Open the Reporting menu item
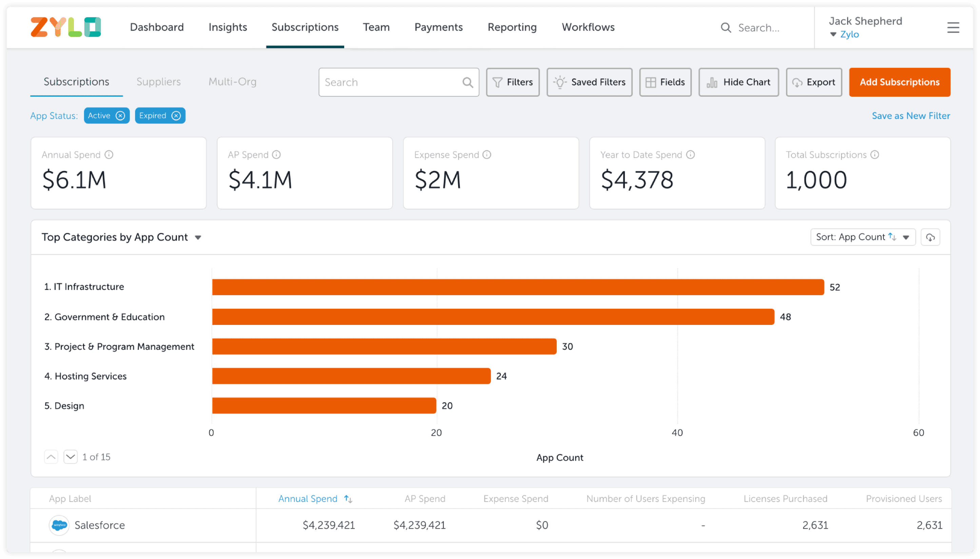The image size is (980, 559). pos(512,27)
